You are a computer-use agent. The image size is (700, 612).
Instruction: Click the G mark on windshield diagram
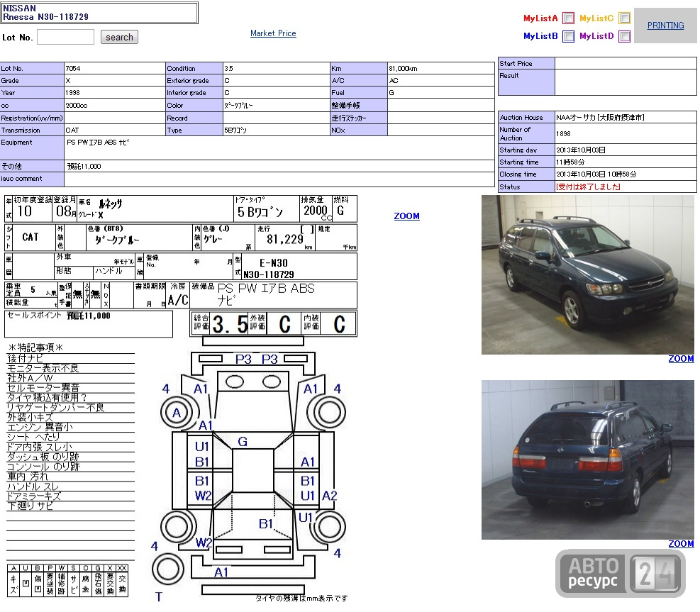pyautogui.click(x=243, y=442)
